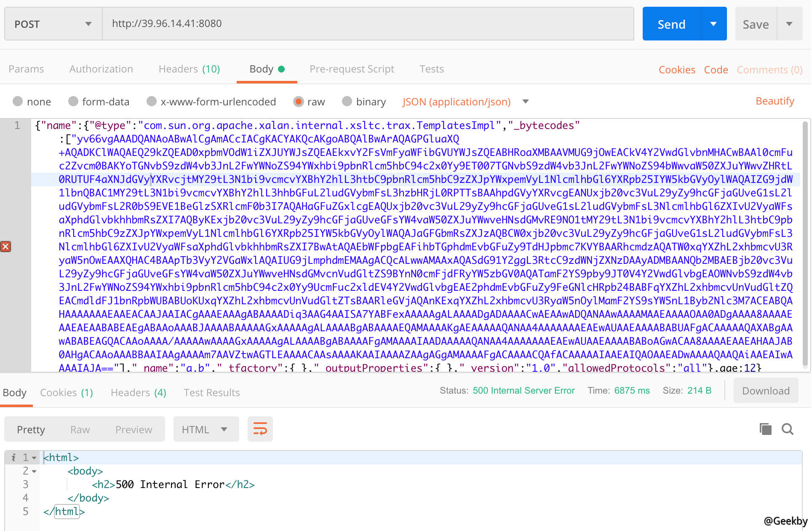The image size is (812, 531).
Task: Open the Code snippet generator
Action: click(716, 69)
